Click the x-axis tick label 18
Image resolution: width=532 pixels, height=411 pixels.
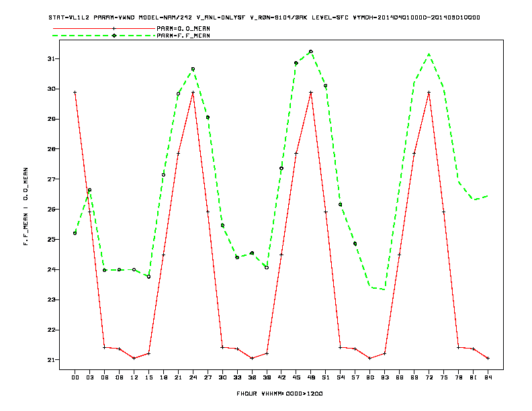[163, 377]
